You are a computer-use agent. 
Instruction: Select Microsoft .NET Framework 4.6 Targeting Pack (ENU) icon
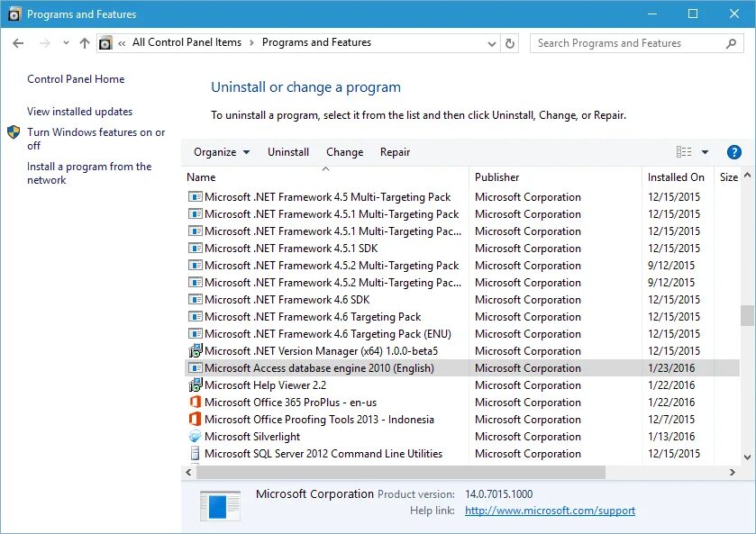195,334
